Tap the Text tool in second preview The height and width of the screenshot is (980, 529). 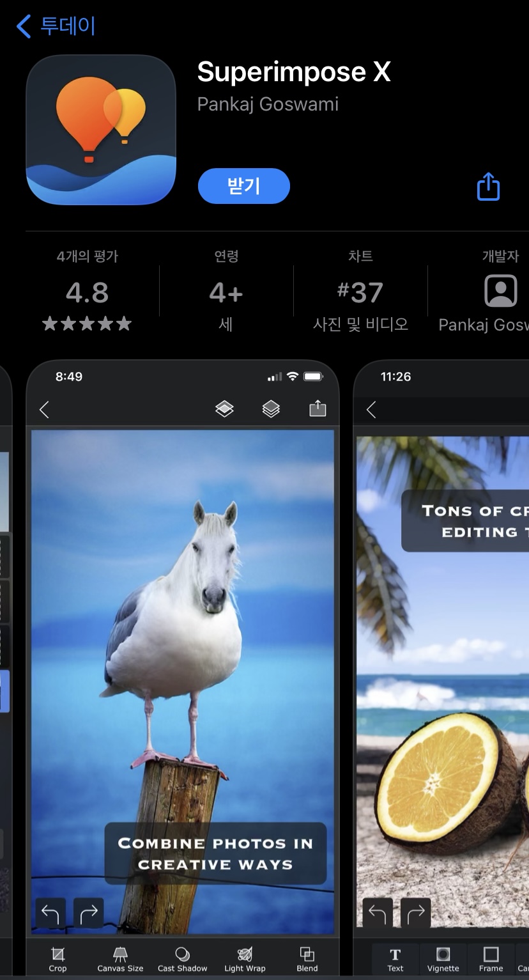395,960
